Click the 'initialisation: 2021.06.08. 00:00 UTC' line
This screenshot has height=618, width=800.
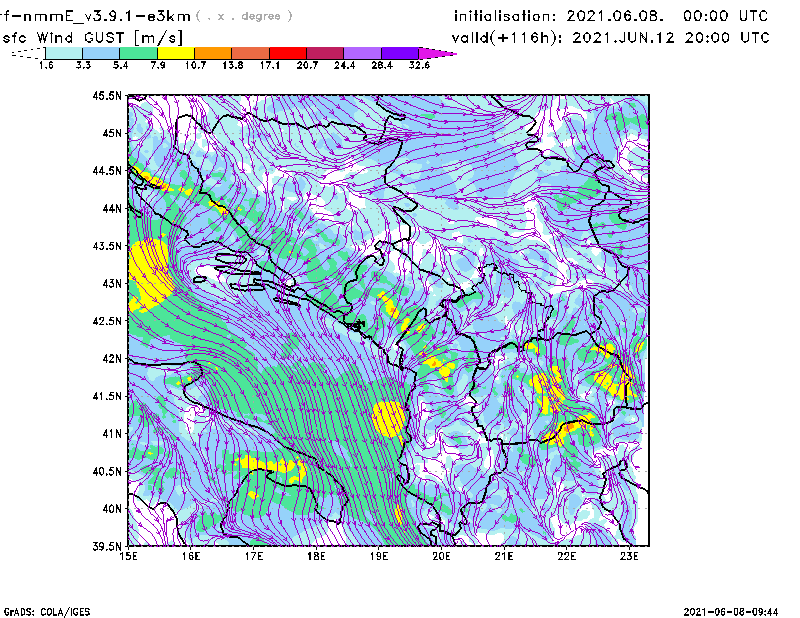pos(611,16)
